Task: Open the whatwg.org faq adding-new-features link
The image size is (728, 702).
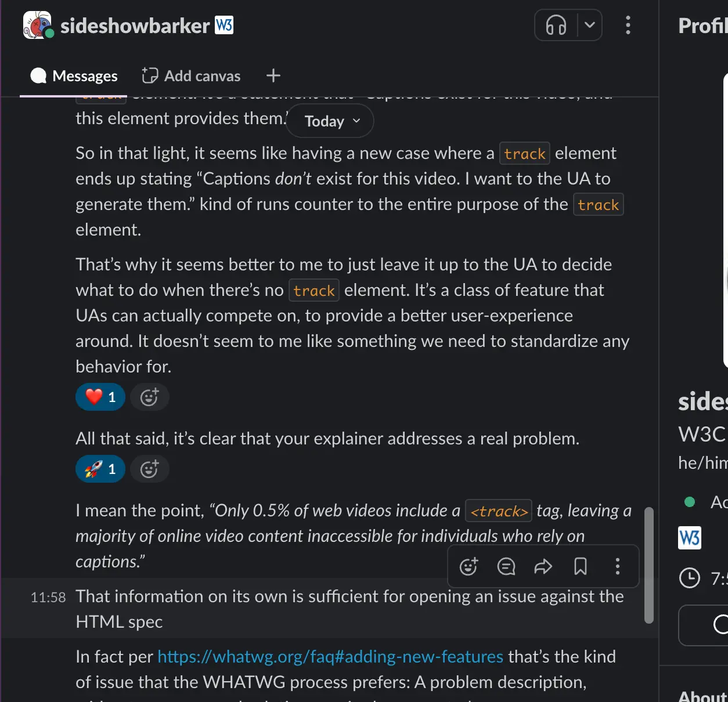Action: coord(330,657)
